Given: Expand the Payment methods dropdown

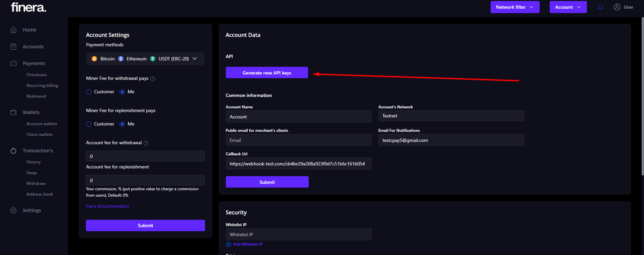Looking at the screenshot, I should (195, 59).
